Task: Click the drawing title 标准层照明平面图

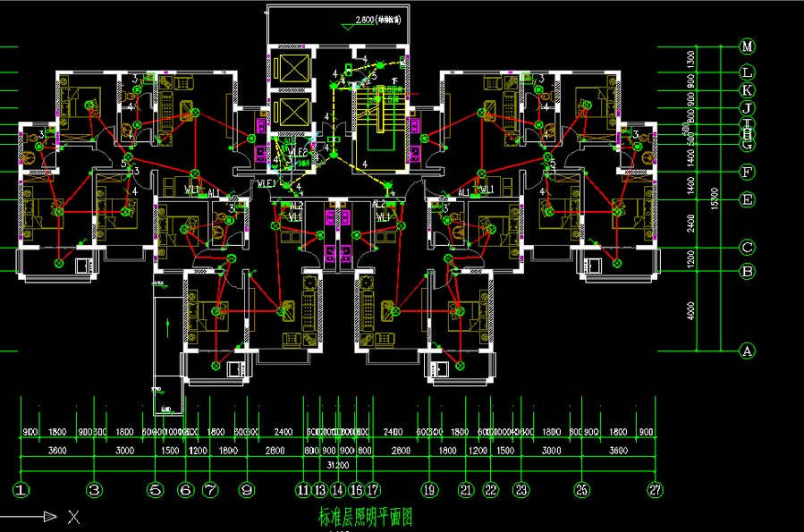Action: pos(366,516)
